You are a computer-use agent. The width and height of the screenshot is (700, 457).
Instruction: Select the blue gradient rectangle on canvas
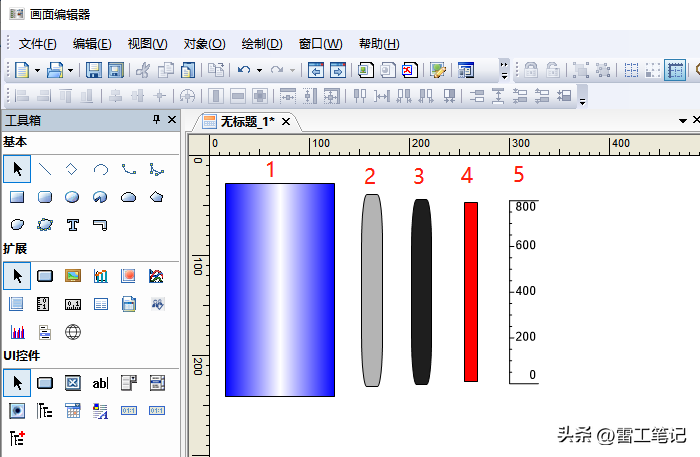pyautogui.click(x=279, y=289)
